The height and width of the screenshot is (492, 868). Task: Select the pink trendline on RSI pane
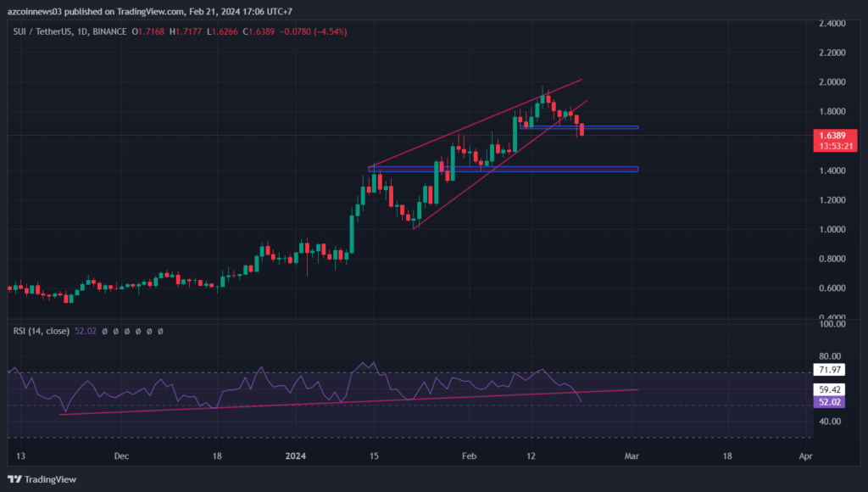coord(339,401)
